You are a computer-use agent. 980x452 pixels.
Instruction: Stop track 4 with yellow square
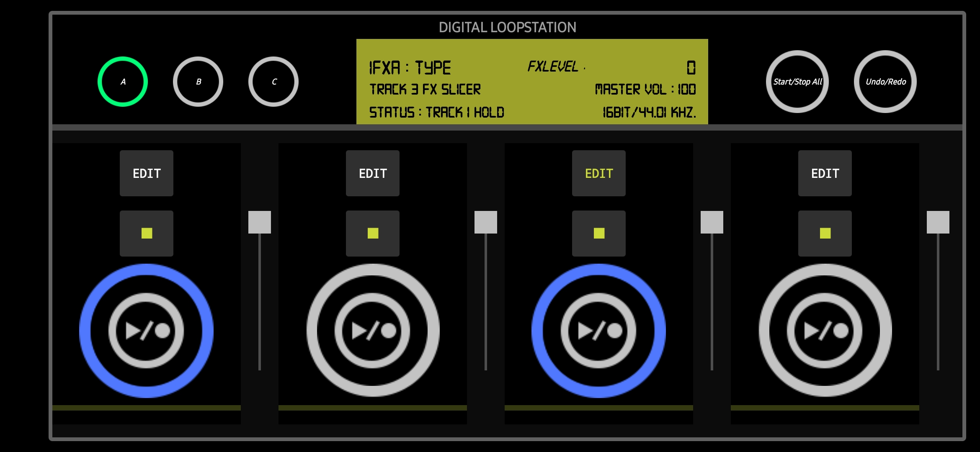[825, 233]
